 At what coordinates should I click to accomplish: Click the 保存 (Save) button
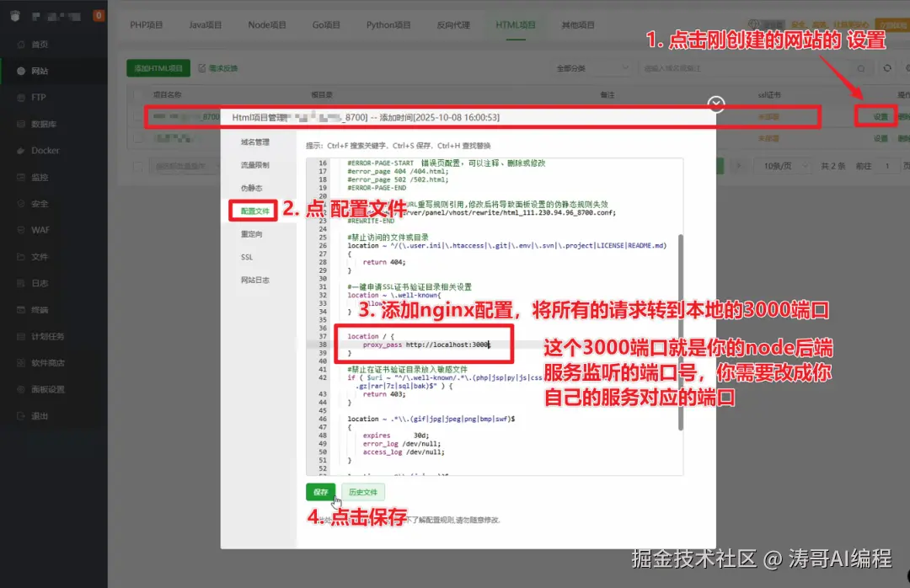pyautogui.click(x=320, y=492)
